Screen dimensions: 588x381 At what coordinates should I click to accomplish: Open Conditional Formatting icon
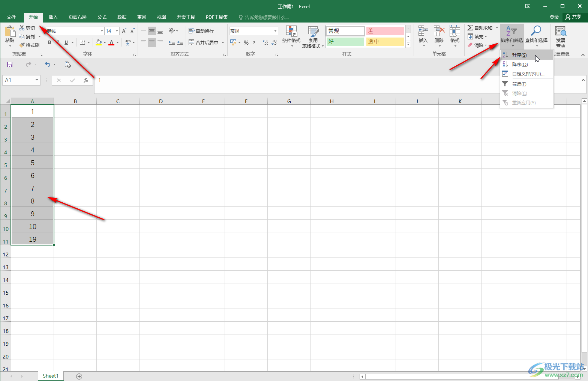coord(291,31)
